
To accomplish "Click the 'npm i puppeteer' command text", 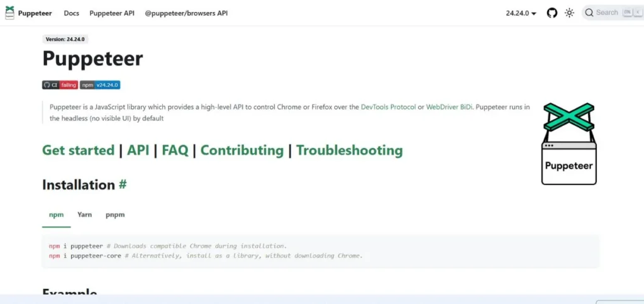I will [76, 246].
